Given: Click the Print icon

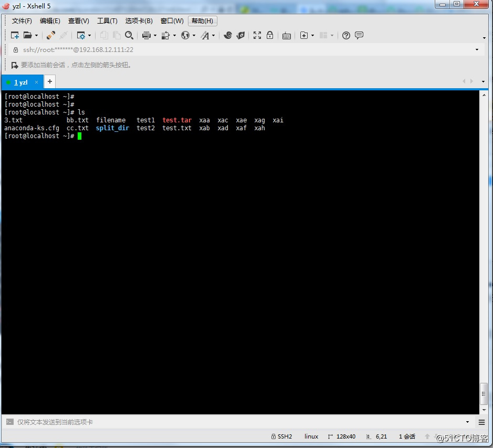Looking at the screenshot, I should point(146,35).
